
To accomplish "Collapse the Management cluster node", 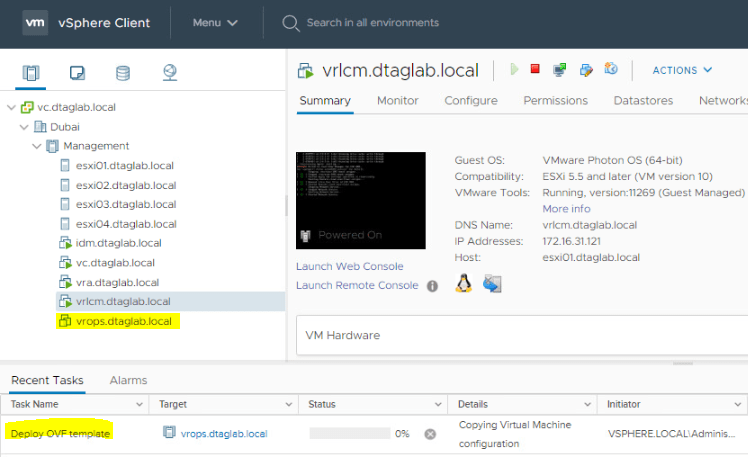I will click(x=37, y=146).
